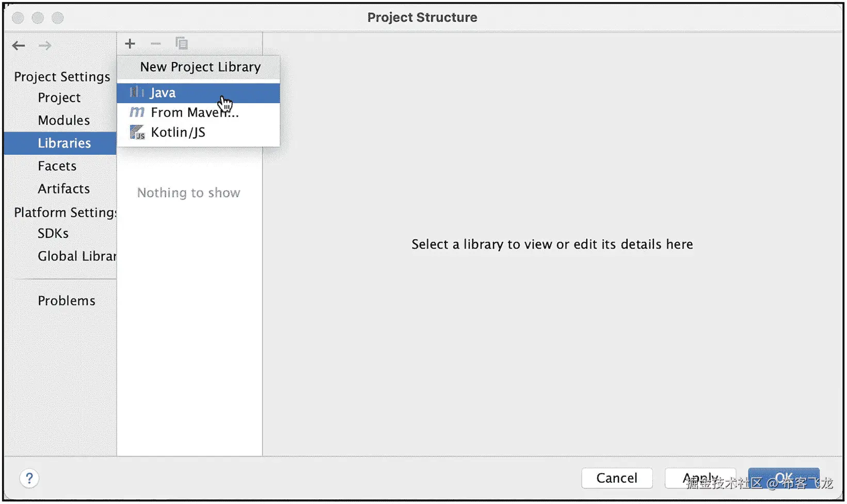Select From Maven... library option
This screenshot has height=504, width=847.
click(195, 112)
